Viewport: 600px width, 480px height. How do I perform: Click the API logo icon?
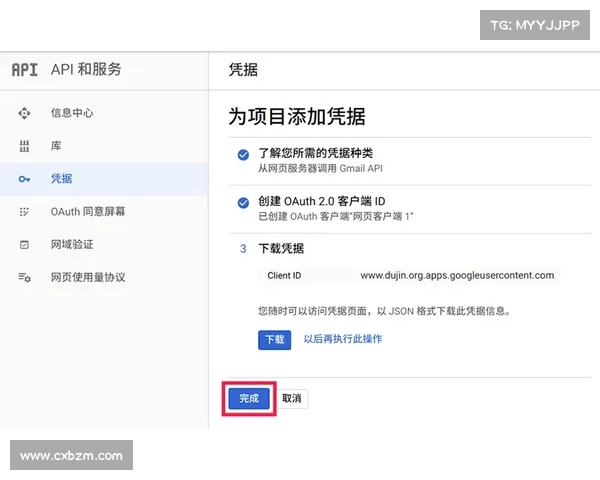(x=24, y=70)
